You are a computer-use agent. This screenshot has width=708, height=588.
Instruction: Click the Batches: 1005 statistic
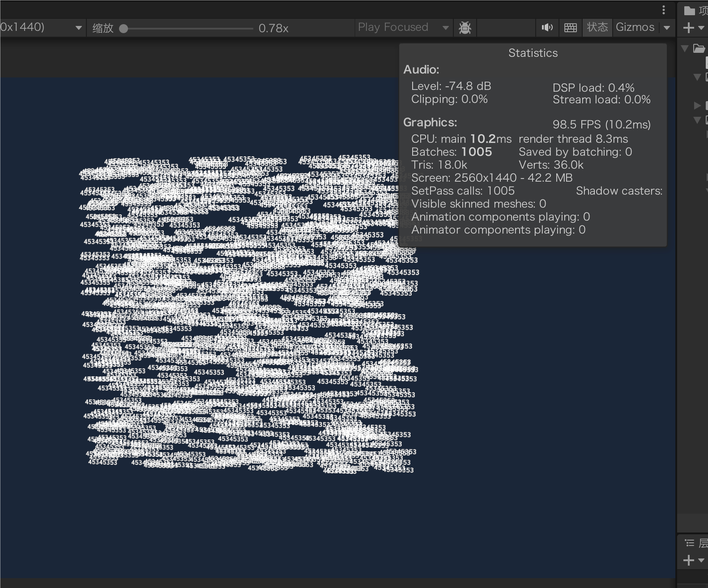[x=452, y=152]
